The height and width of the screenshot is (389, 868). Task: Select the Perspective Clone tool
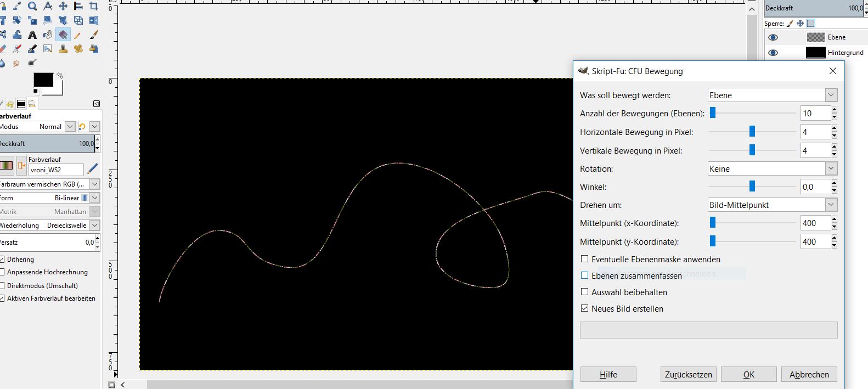click(x=94, y=49)
